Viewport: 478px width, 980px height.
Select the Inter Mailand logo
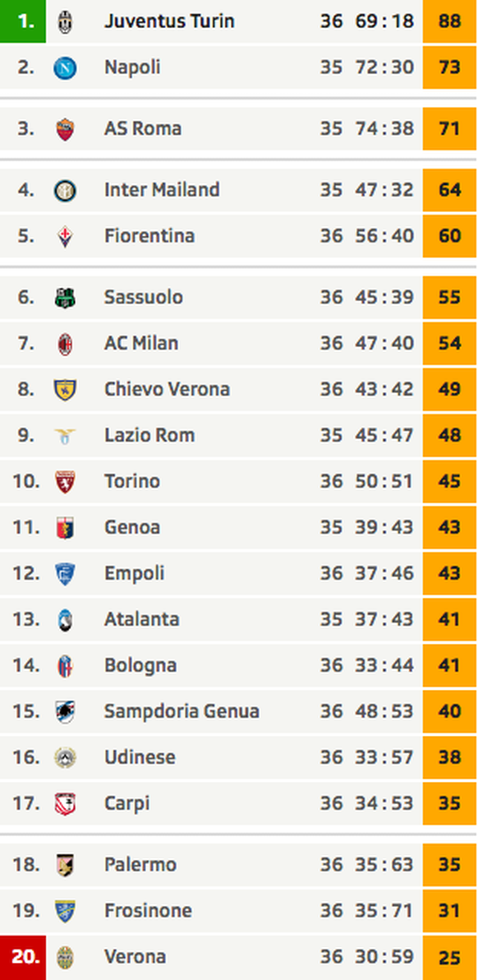pyautogui.click(x=65, y=190)
